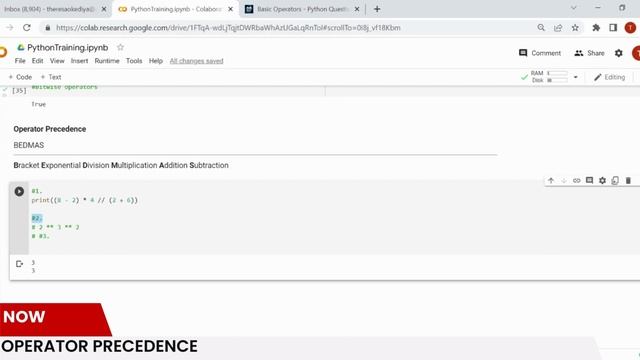Add a comment on the cell

589,180
